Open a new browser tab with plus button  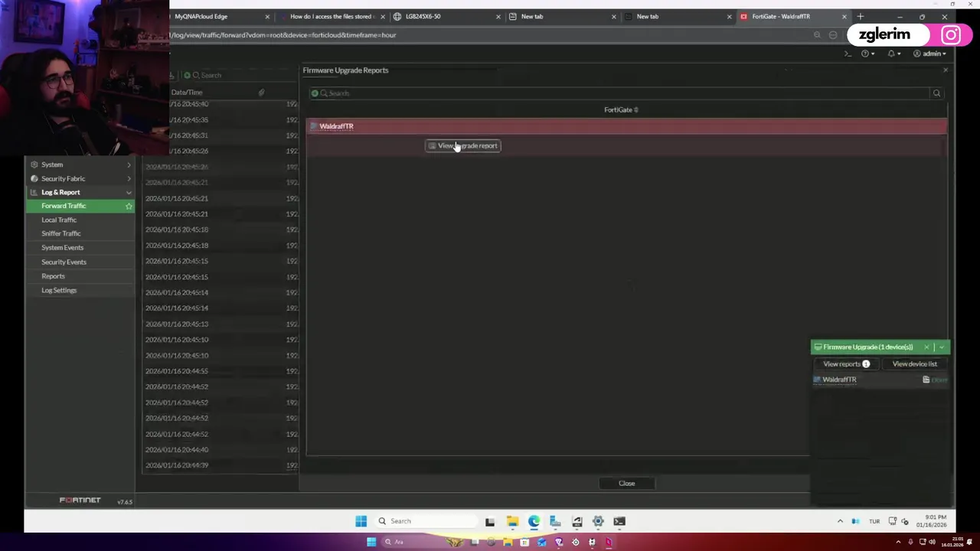pyautogui.click(x=861, y=16)
